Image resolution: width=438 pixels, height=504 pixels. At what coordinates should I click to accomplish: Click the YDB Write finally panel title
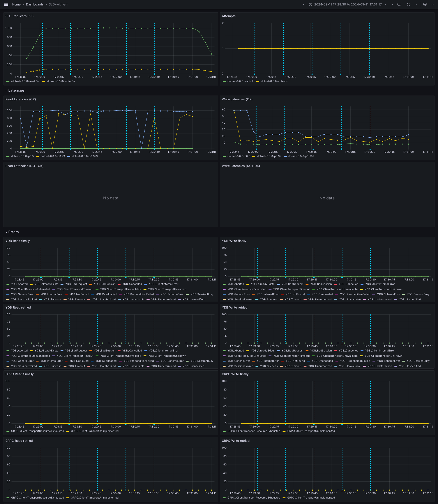[x=234, y=241]
